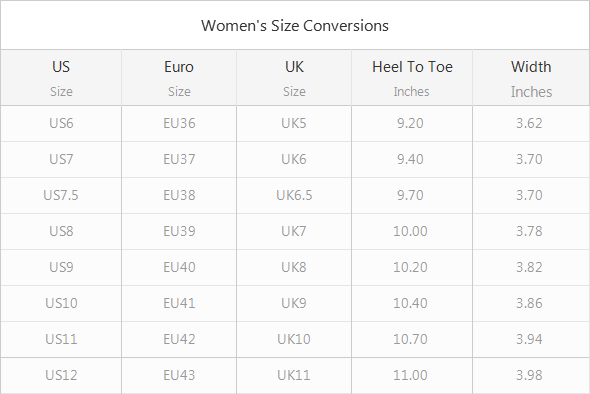Select the EU40 cell

click(179, 268)
